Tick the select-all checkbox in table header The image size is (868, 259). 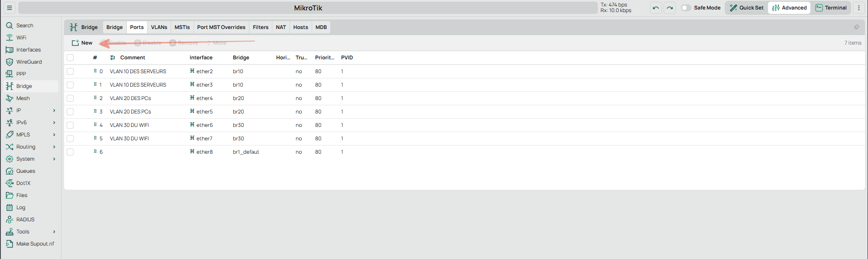[x=70, y=58]
